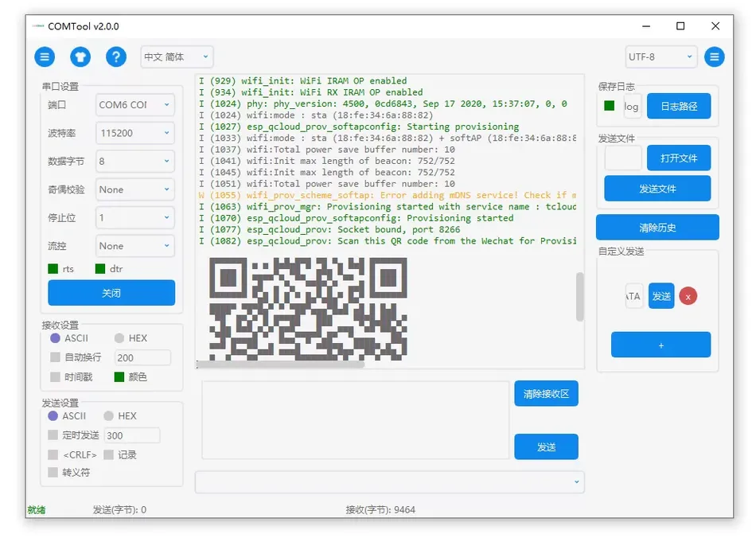Open the top-right menu icon
Viewport: 756px width, 542px height.
click(714, 57)
